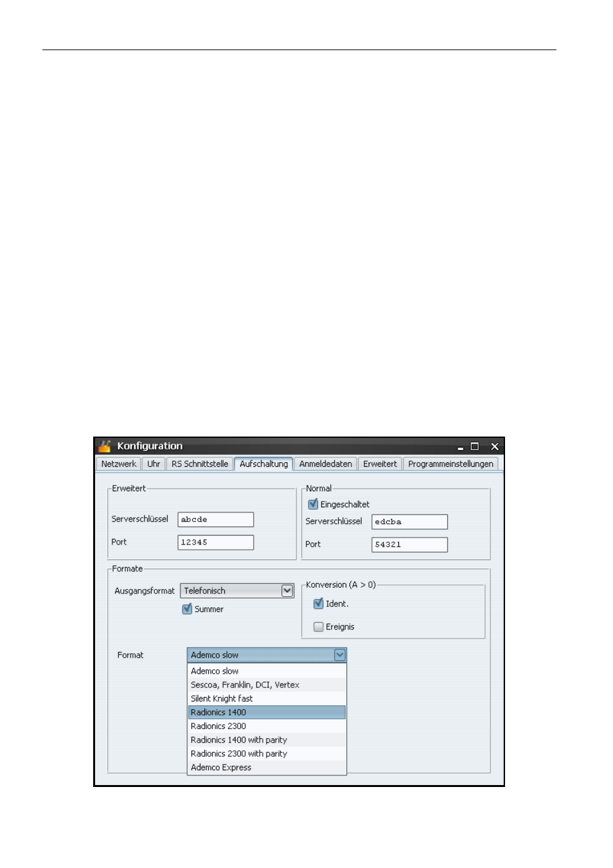Viewport: 613px width, 868px height.
Task: Disable the Ident. conversion checkbox
Action: [x=318, y=604]
